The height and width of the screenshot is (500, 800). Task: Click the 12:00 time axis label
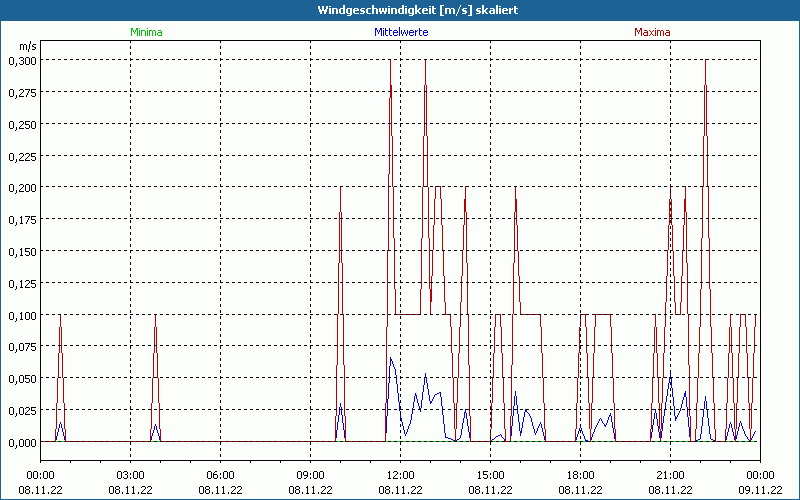pos(401,476)
